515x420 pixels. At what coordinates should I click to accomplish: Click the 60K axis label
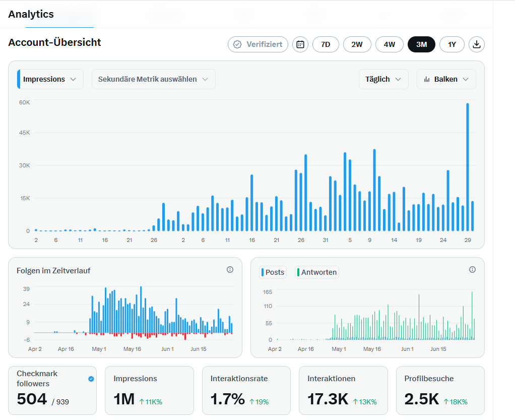coord(24,102)
